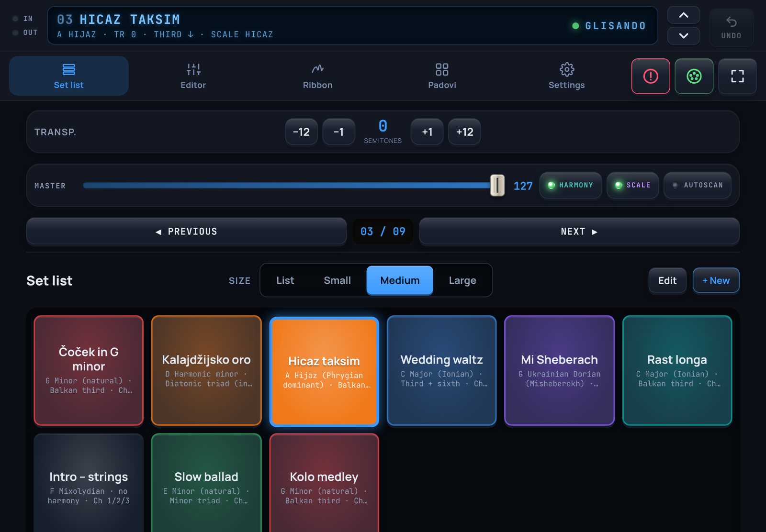Viewport: 766px width, 532px height.
Task: Click the green MIDI connector icon
Action: pos(694,76)
